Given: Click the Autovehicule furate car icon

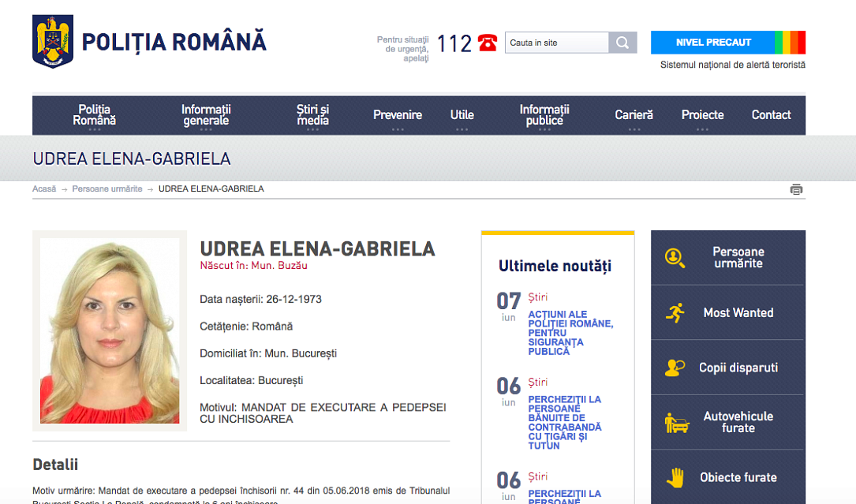Looking at the screenshot, I should 676,423.
